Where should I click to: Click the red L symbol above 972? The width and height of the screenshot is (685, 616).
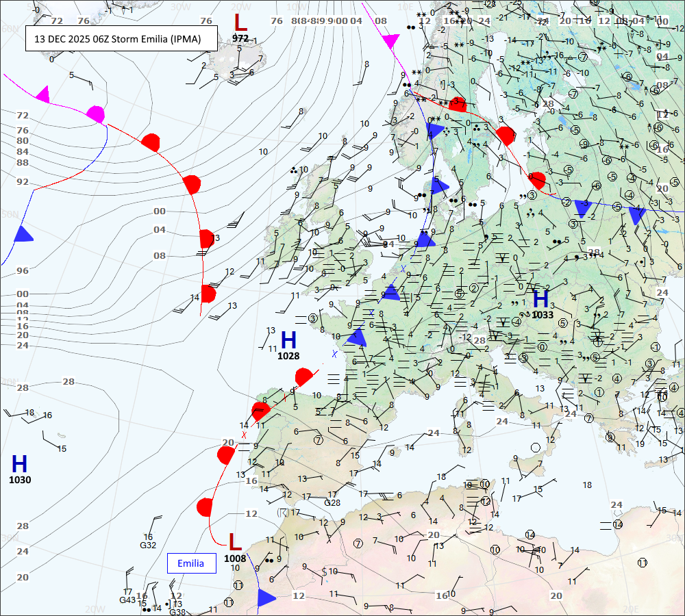pyautogui.click(x=240, y=23)
